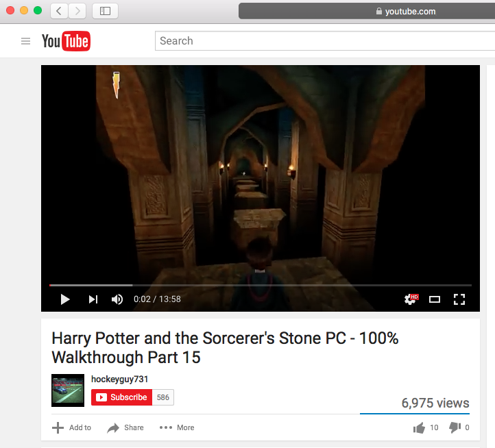
Task: Toggle the Safari sidebar
Action: 105,11
